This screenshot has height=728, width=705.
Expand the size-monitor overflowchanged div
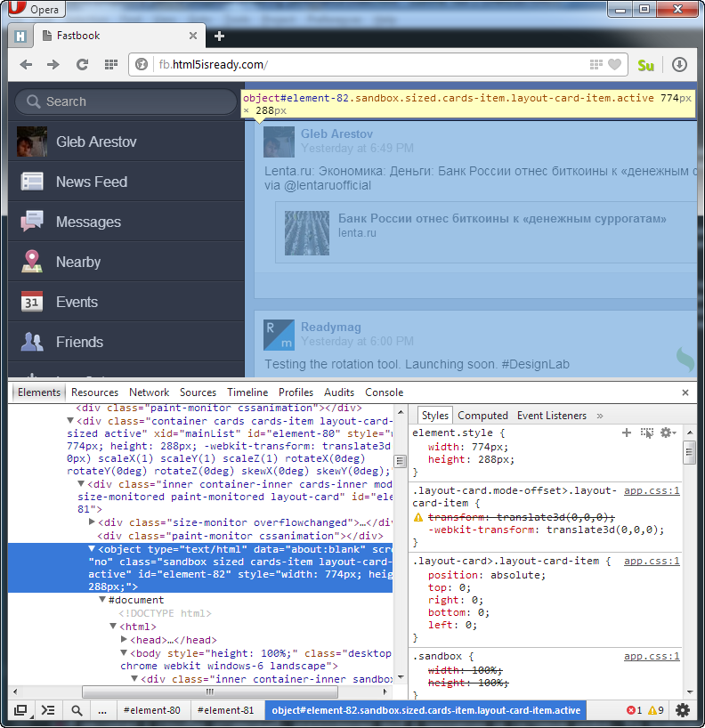92,522
